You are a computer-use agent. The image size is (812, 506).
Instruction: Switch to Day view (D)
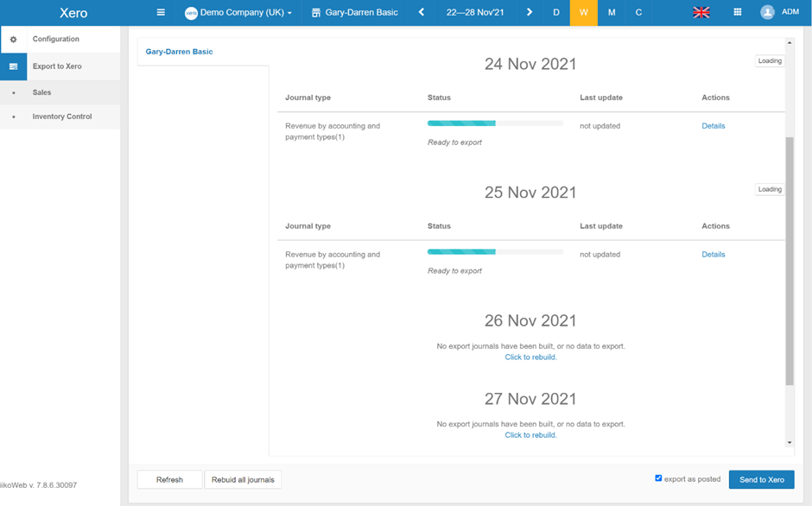(556, 13)
